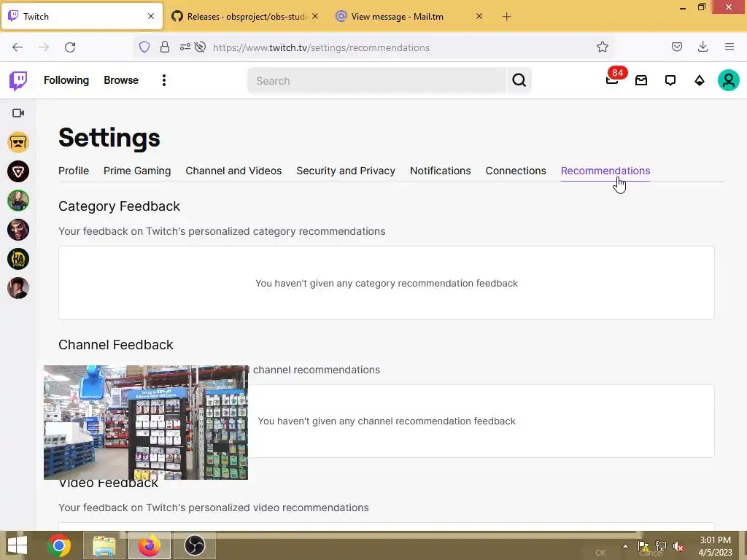Open the Channel and Videos settings tab
This screenshot has width=747, height=560.
pyautogui.click(x=233, y=171)
